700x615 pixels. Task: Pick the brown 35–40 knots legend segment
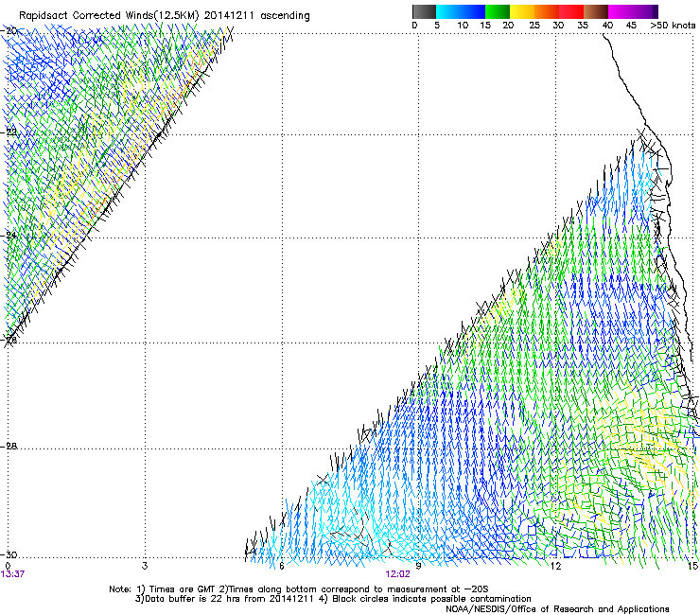click(x=596, y=11)
